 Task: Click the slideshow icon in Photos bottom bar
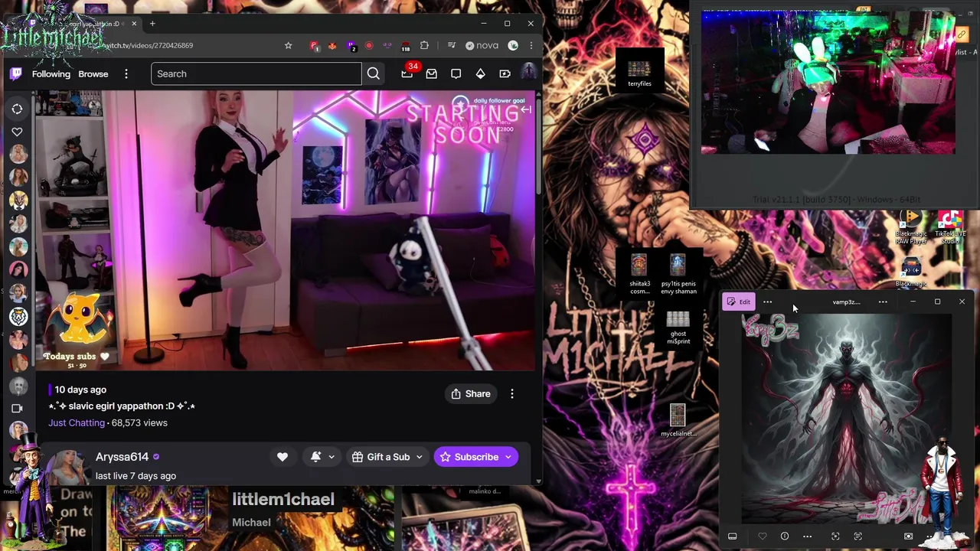pos(908,536)
